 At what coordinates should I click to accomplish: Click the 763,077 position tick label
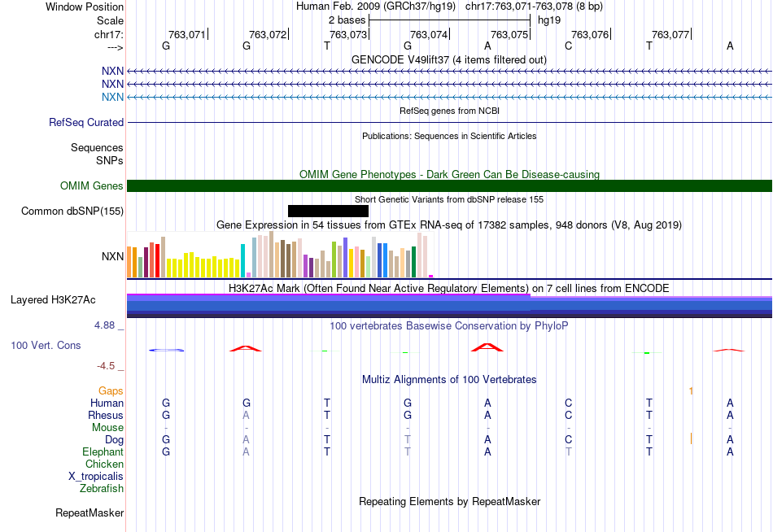click(670, 34)
